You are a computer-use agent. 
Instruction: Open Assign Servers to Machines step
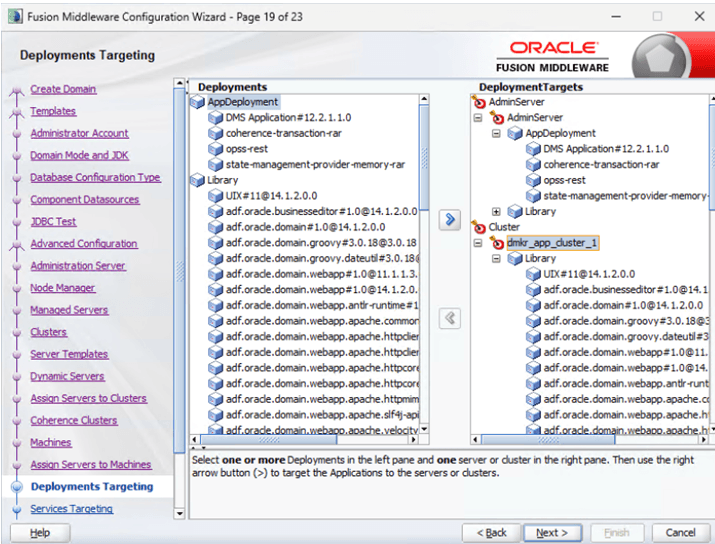(90, 465)
